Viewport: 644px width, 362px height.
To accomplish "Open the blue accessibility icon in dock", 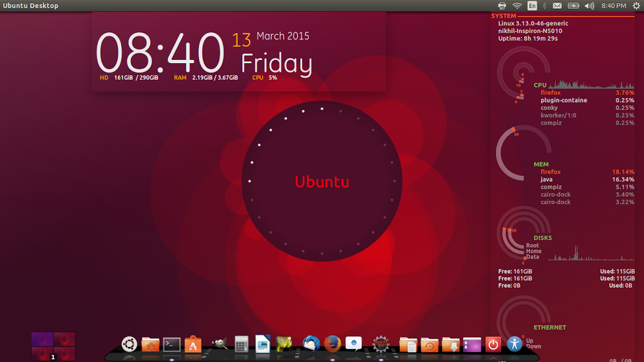I will 514,344.
